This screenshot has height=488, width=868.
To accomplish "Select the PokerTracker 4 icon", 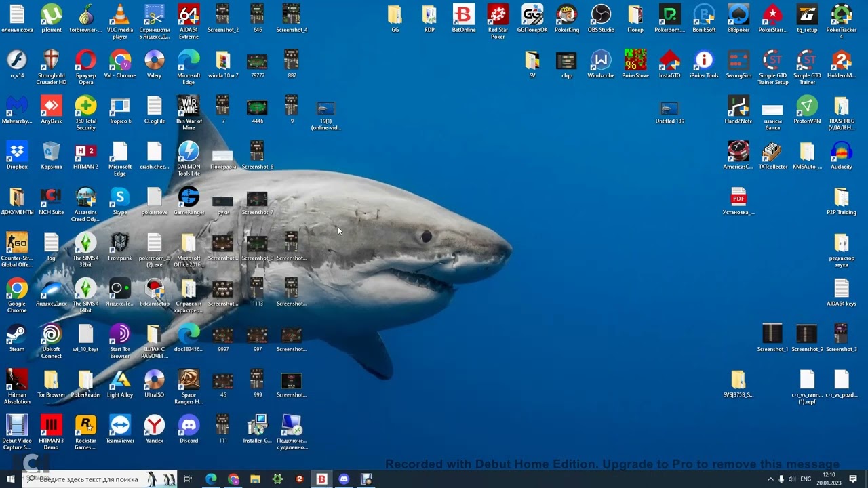I will (x=842, y=22).
